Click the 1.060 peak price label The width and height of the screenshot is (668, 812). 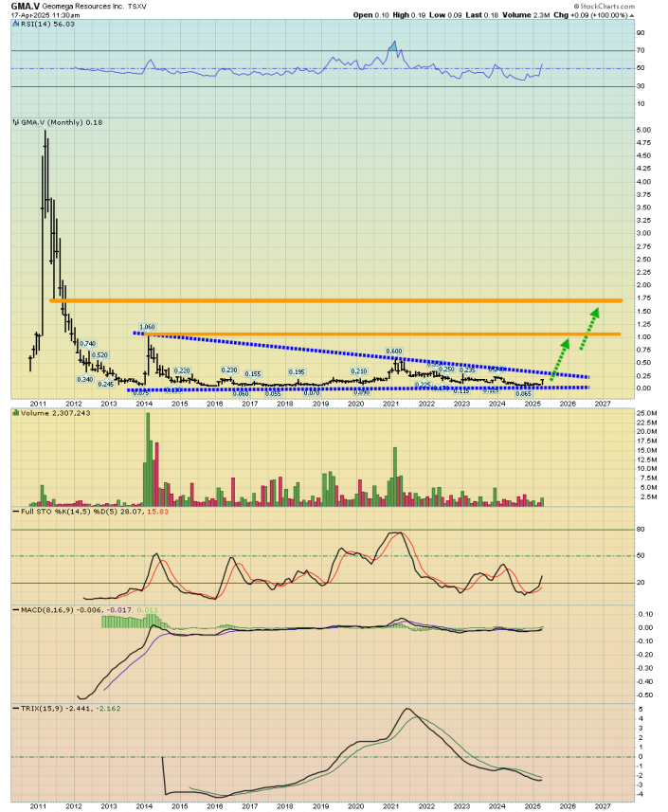(x=147, y=327)
